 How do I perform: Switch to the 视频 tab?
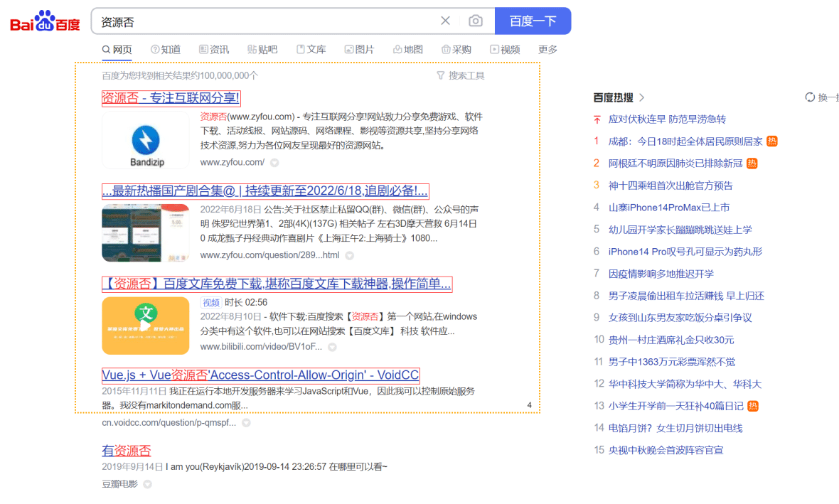pyautogui.click(x=505, y=50)
